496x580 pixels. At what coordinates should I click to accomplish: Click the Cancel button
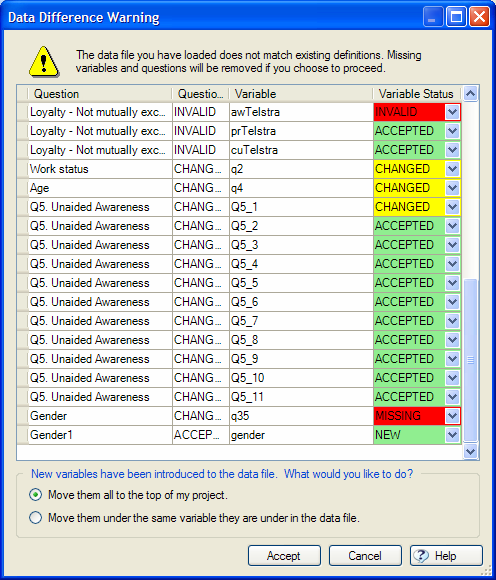click(365, 556)
